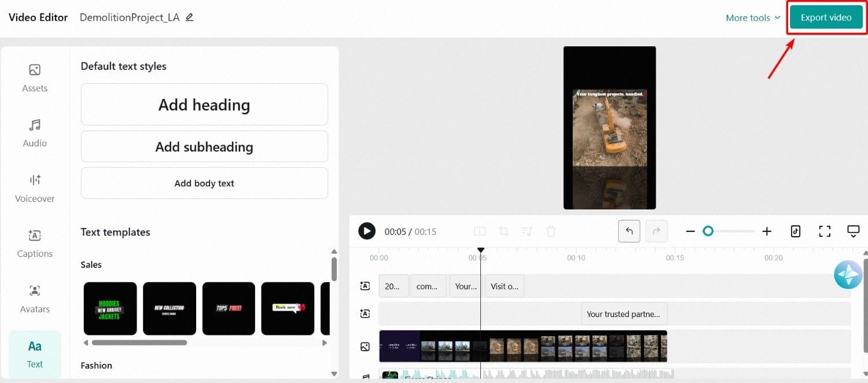Click the TikTok aspect ratio icon
Screen dimensions: 868x383
coord(796,231)
